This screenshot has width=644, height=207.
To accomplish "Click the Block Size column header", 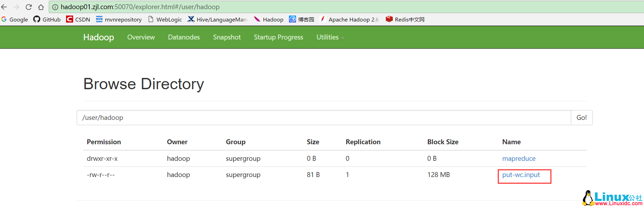I will [x=443, y=142].
